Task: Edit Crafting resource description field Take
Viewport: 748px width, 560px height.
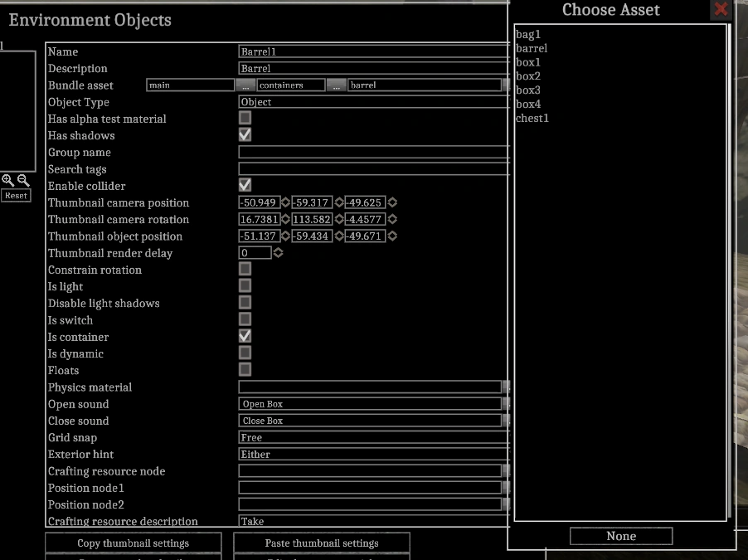Action: [373, 521]
